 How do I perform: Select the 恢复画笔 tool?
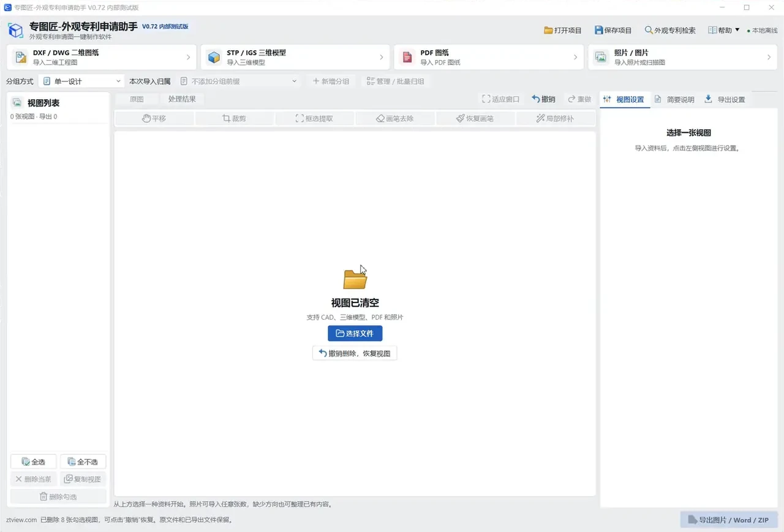coord(475,118)
